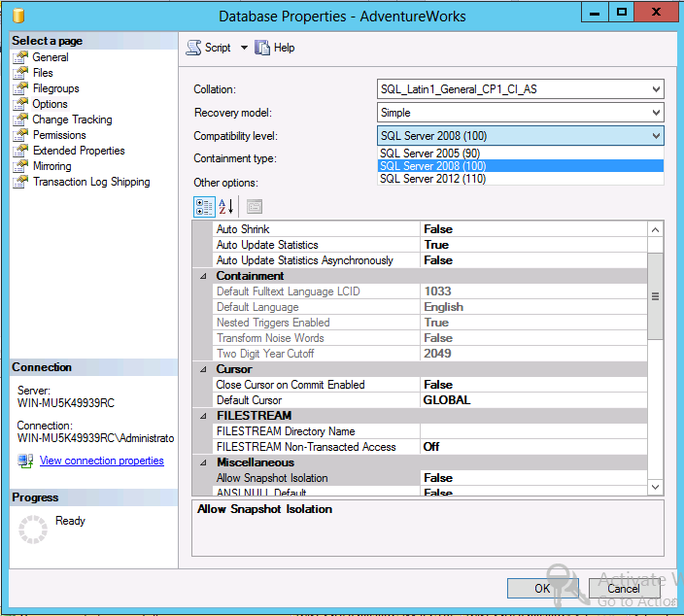Click the options grid scroll up arrow

click(x=655, y=229)
